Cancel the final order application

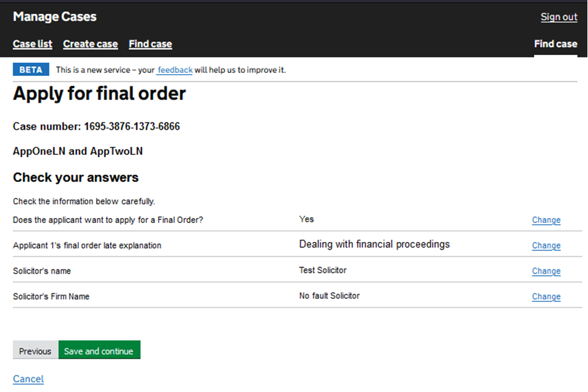pyautogui.click(x=28, y=379)
